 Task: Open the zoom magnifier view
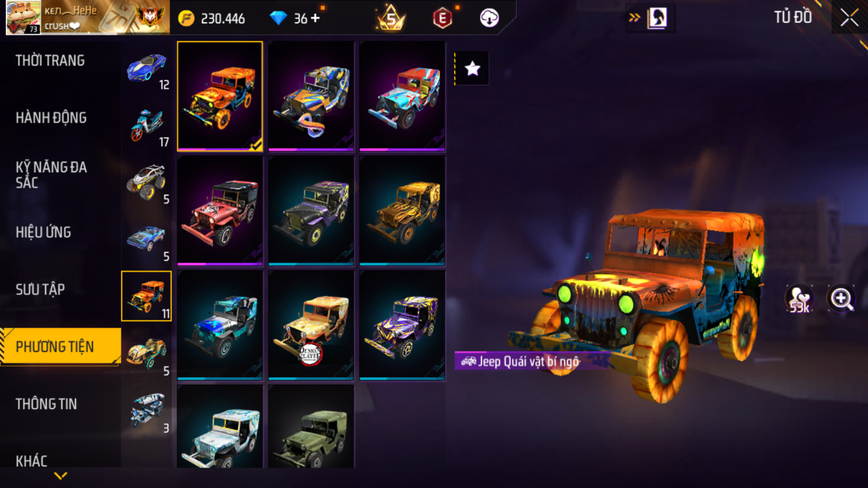(x=841, y=298)
